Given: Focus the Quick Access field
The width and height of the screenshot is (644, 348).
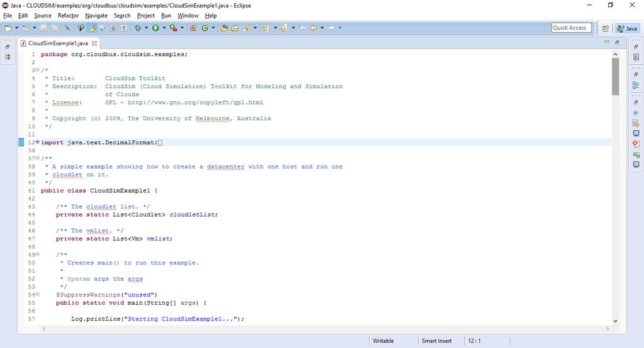Looking at the screenshot, I should click(x=571, y=28).
